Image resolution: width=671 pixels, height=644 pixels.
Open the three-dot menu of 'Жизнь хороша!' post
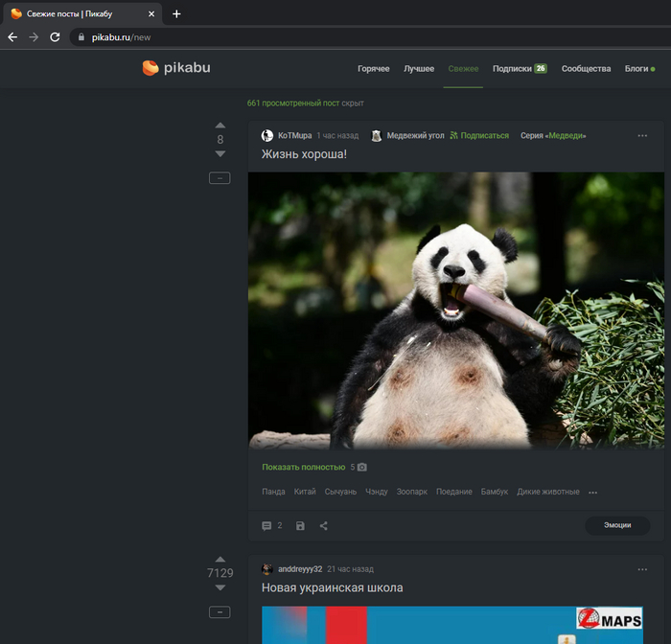tap(642, 136)
